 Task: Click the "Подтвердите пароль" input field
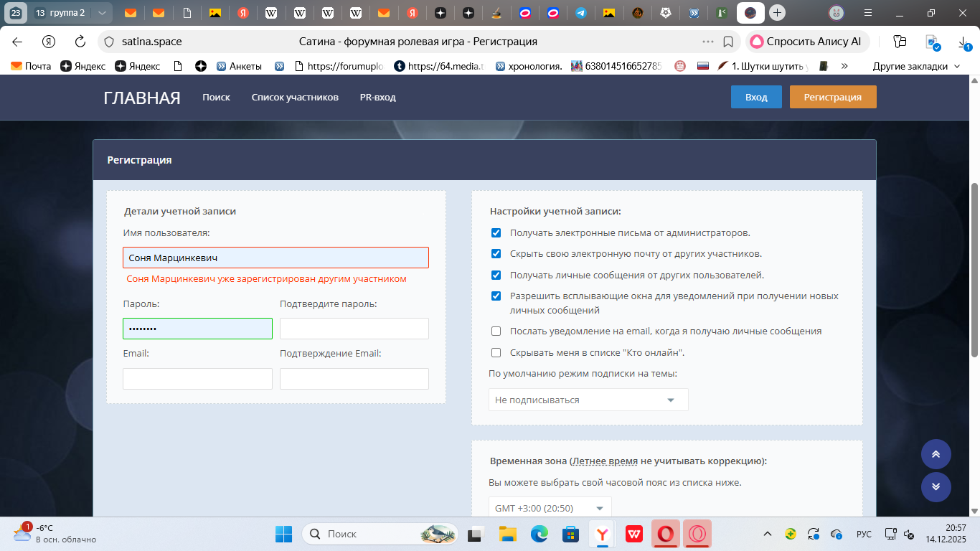click(354, 329)
